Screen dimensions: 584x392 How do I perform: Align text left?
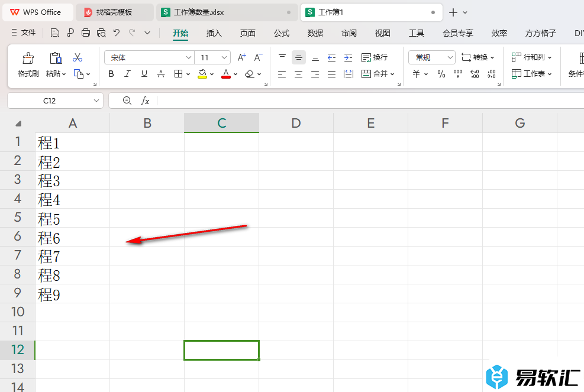pos(282,74)
